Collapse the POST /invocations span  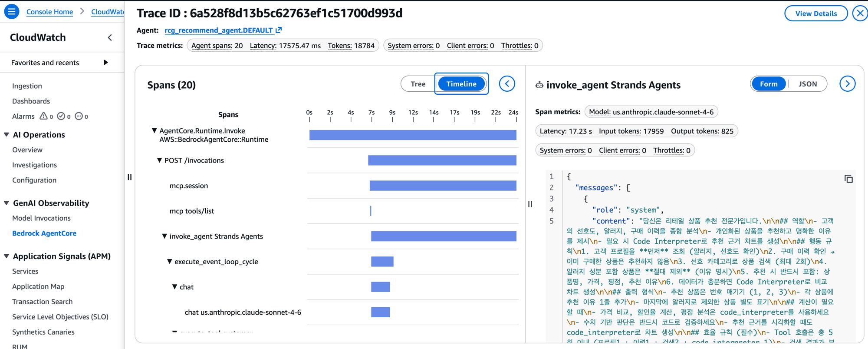159,160
